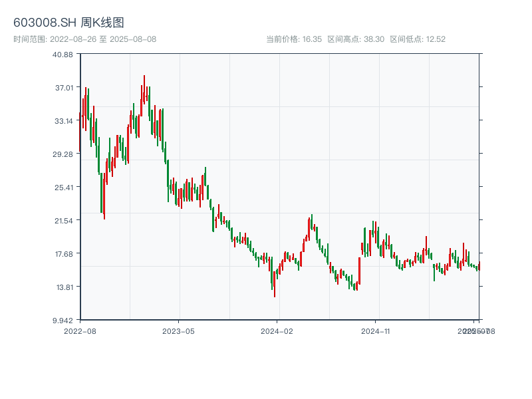This screenshot has width=532, height=399.
Task: Click the 13.81 y-axis price label
Action: tap(63, 287)
